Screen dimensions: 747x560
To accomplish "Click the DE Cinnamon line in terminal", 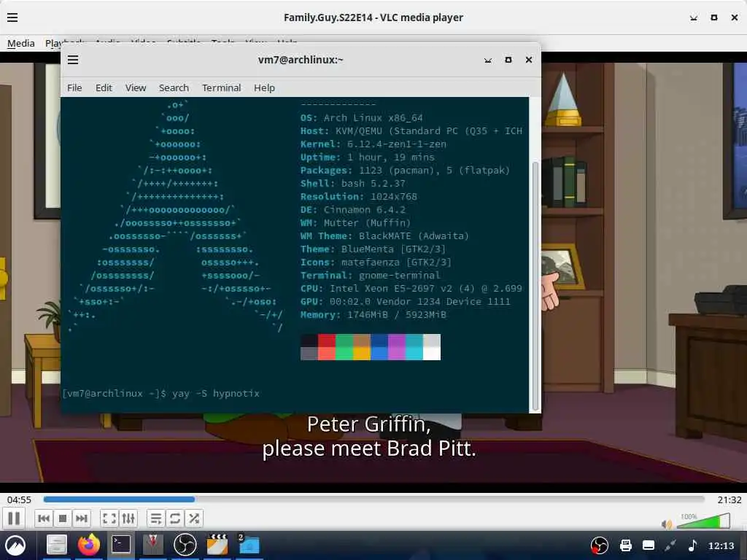I will (352, 209).
